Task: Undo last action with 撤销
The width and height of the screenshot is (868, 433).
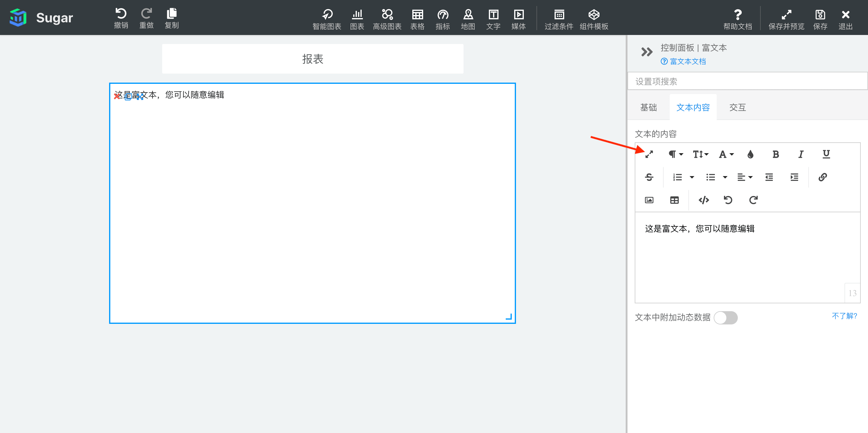Action: [121, 18]
